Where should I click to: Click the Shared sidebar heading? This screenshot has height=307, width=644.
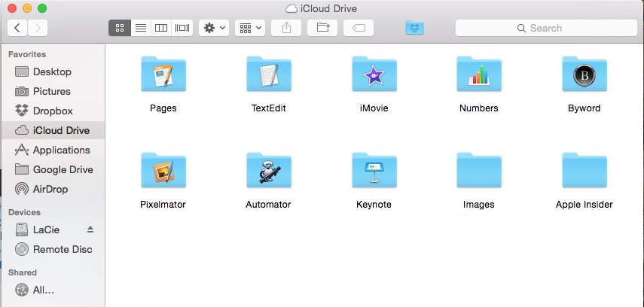[x=23, y=272]
